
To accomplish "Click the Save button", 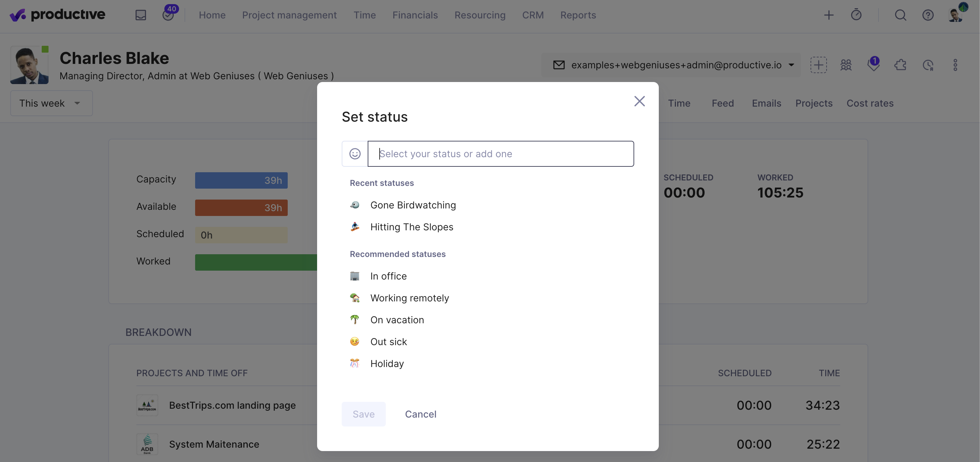I will [363, 414].
